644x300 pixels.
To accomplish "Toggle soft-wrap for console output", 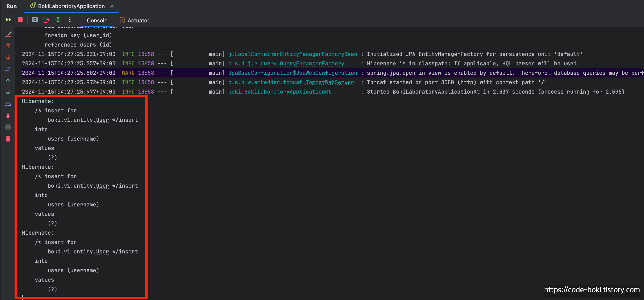I will click(x=8, y=104).
